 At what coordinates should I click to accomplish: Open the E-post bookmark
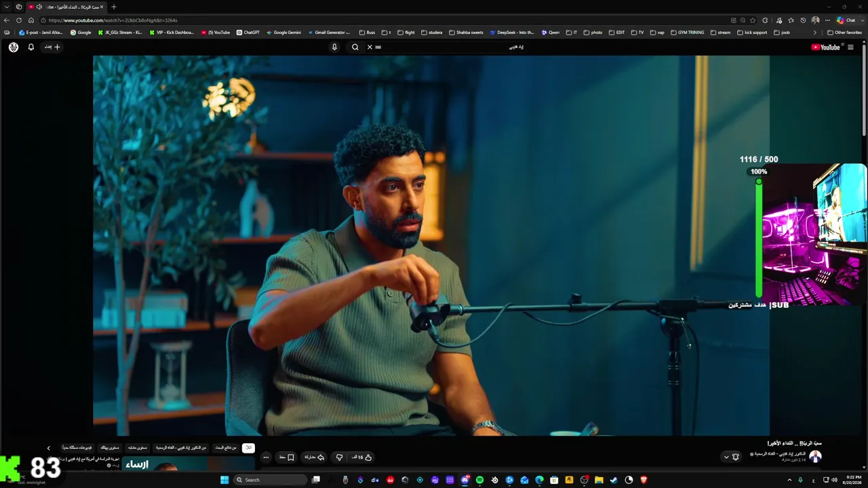(41, 33)
